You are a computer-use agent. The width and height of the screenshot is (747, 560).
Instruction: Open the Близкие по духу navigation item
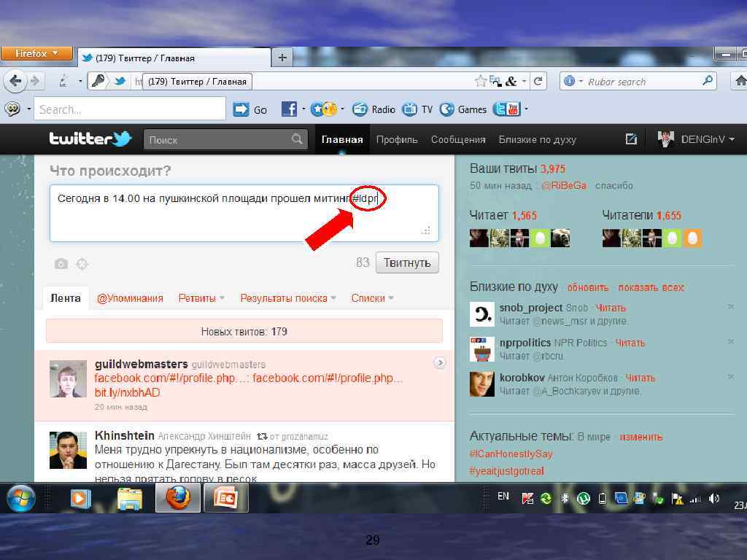click(x=538, y=139)
